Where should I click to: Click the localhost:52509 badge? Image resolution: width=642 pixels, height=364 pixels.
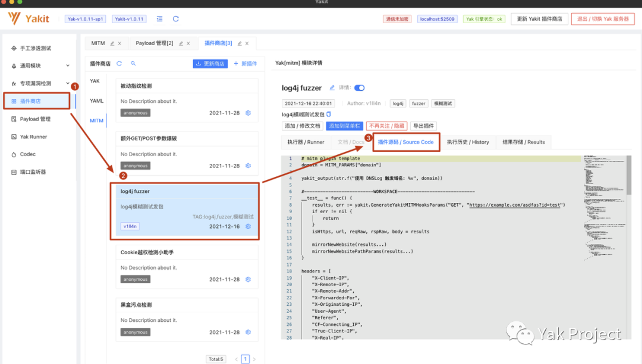[x=438, y=19]
